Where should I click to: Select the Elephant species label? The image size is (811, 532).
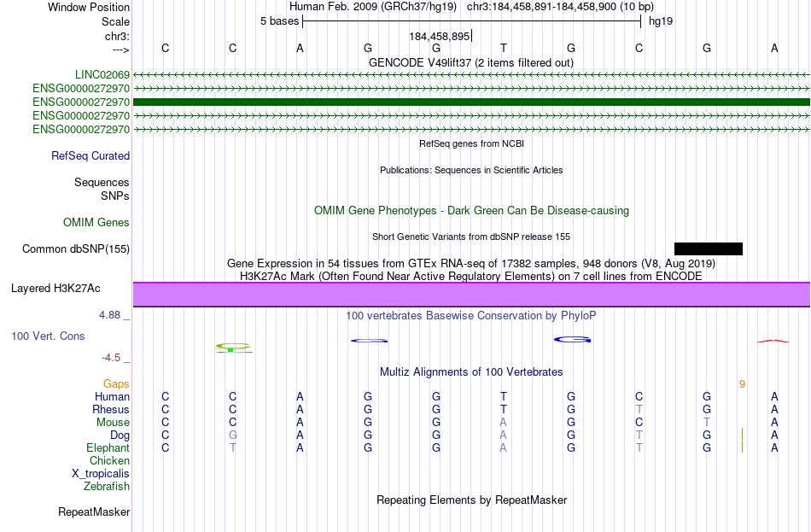(x=108, y=448)
